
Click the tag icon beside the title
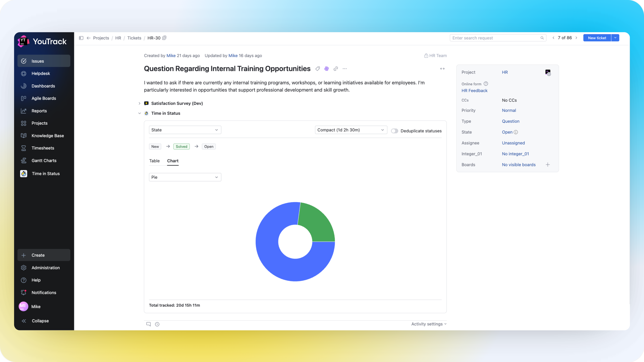pos(317,69)
